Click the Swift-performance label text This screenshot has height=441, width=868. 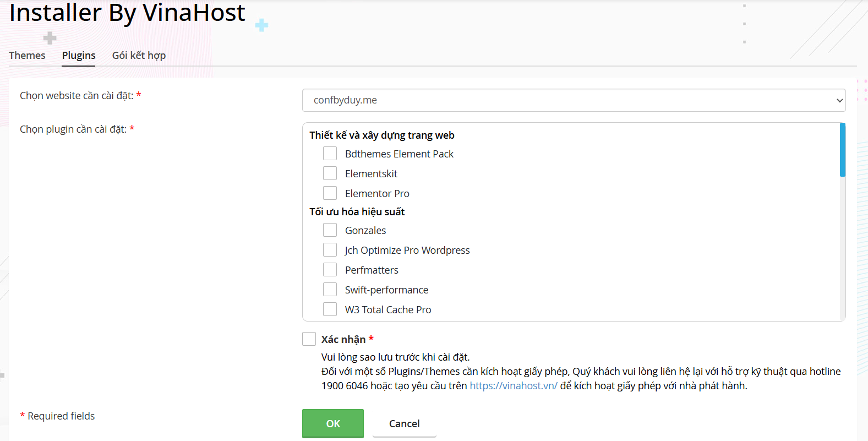point(386,290)
